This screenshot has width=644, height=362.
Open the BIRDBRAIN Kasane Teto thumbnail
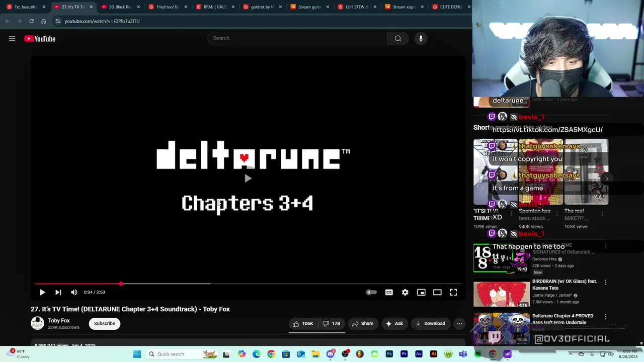[x=502, y=294]
